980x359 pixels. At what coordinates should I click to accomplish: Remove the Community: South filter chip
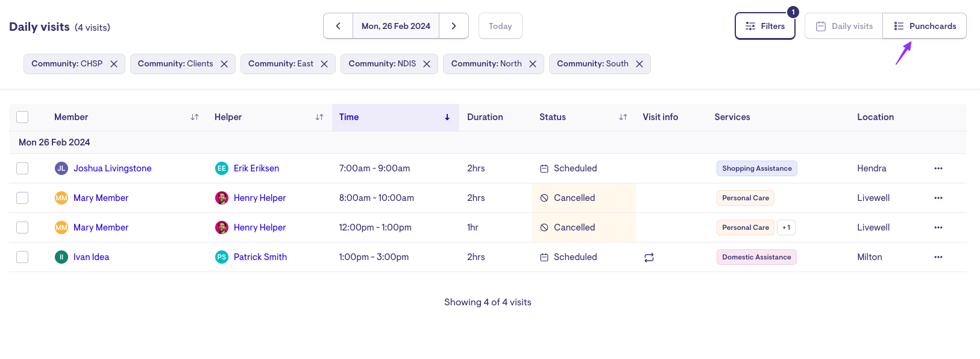point(639,64)
